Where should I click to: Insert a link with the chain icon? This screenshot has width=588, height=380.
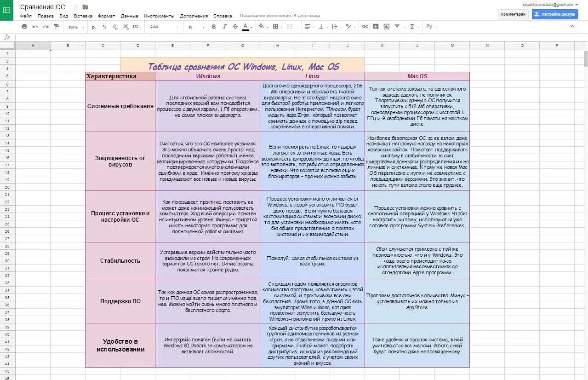click(x=365, y=27)
